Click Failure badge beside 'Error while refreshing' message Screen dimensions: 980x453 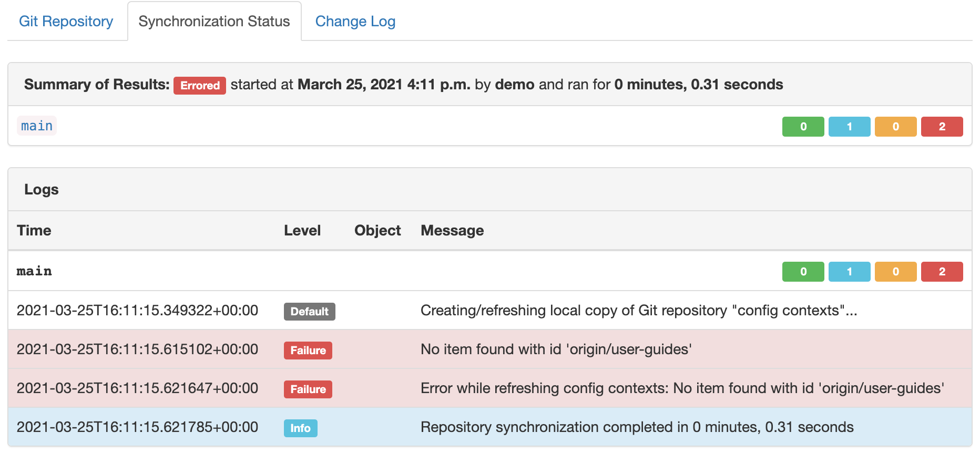pos(308,389)
